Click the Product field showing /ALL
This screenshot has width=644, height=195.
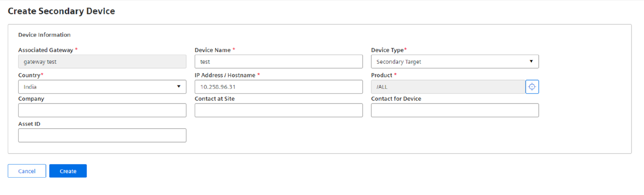(x=448, y=87)
